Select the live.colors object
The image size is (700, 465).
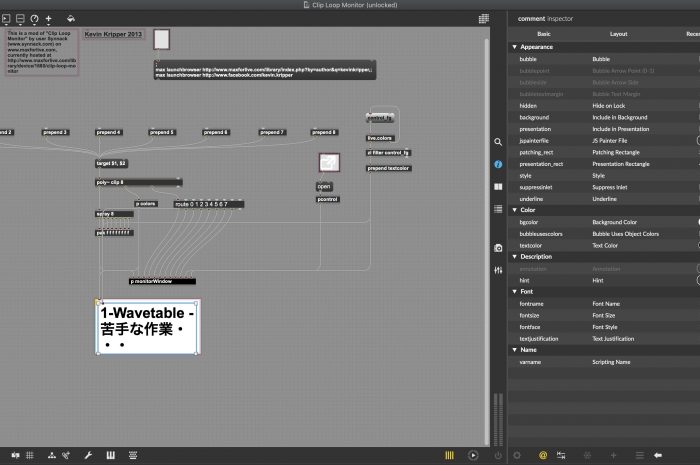(380, 138)
